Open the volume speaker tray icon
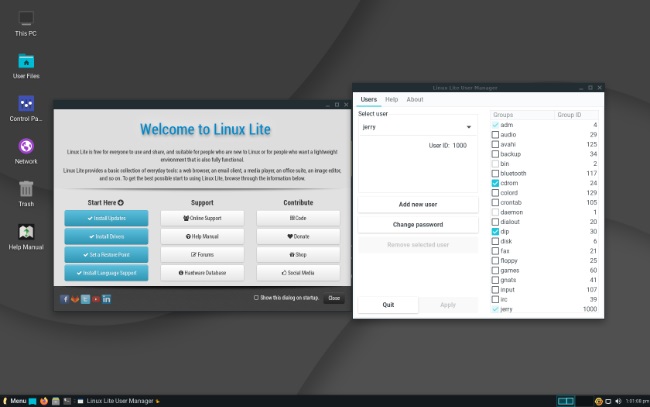650x407 pixels. click(x=618, y=401)
